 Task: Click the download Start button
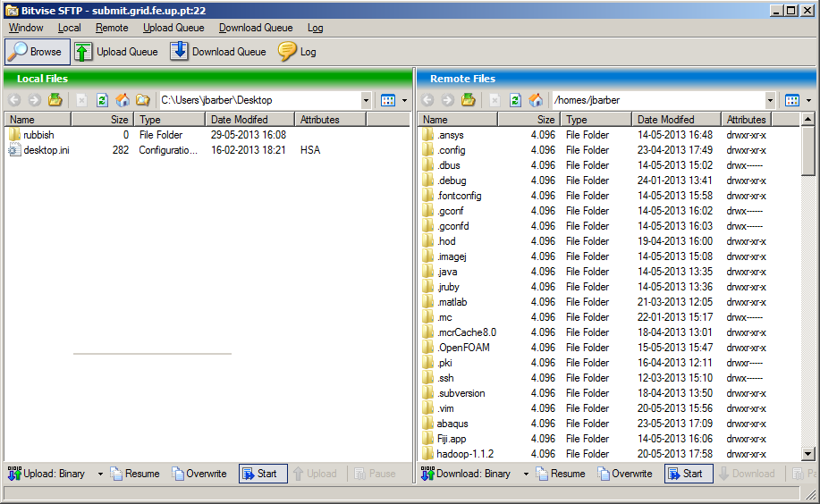[x=688, y=474]
